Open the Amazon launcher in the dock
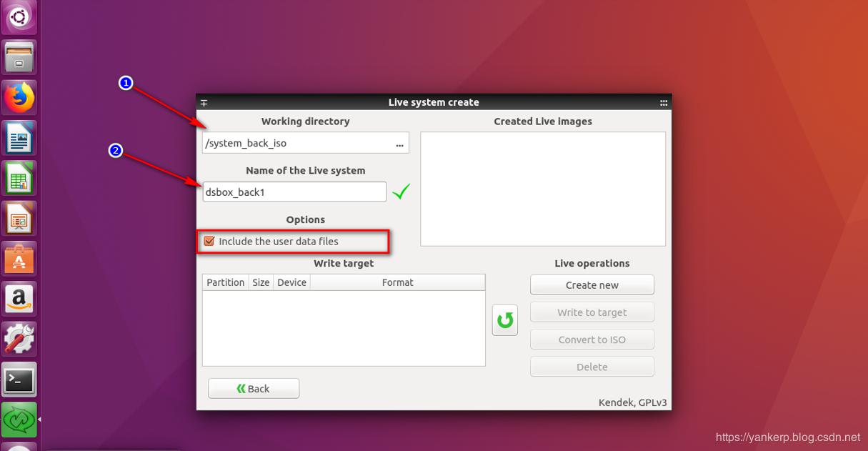This screenshot has width=868, height=451. pyautogui.click(x=19, y=299)
